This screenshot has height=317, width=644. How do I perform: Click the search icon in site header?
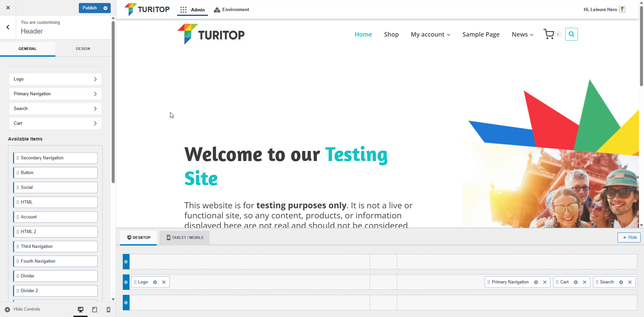(x=571, y=34)
